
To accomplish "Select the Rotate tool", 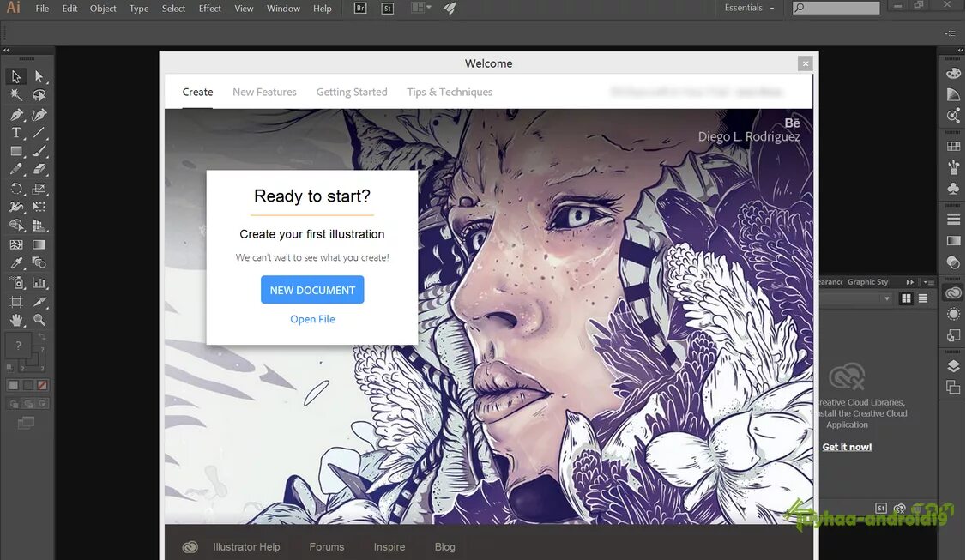I will [16, 189].
